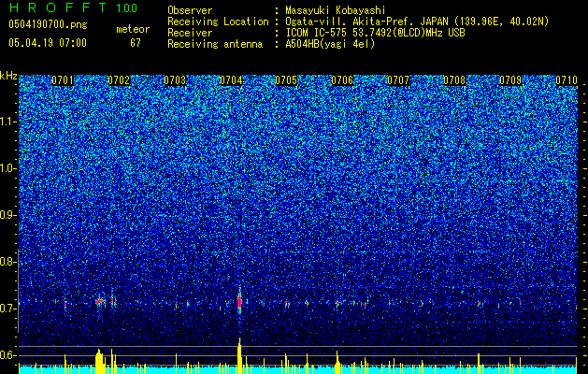Click the wide yellow intensity peak before 0702
The width and height of the screenshot is (588, 374).
pos(100,362)
